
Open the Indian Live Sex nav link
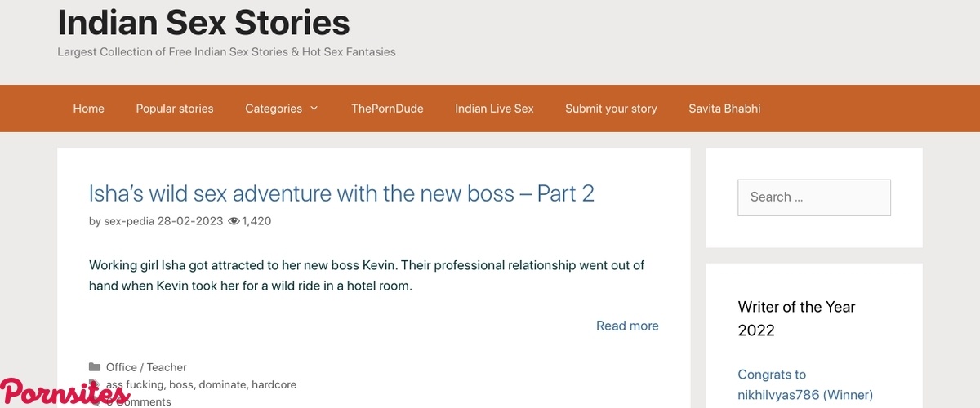[494, 109]
